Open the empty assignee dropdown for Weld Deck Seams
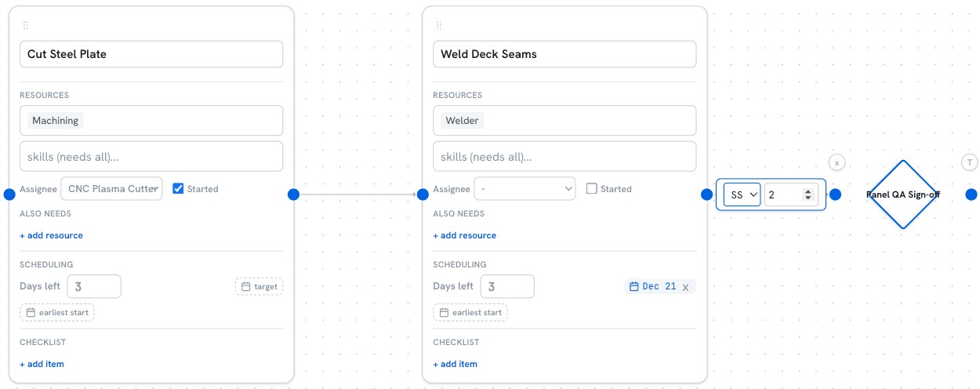This screenshot has width=980, height=389. click(x=525, y=189)
